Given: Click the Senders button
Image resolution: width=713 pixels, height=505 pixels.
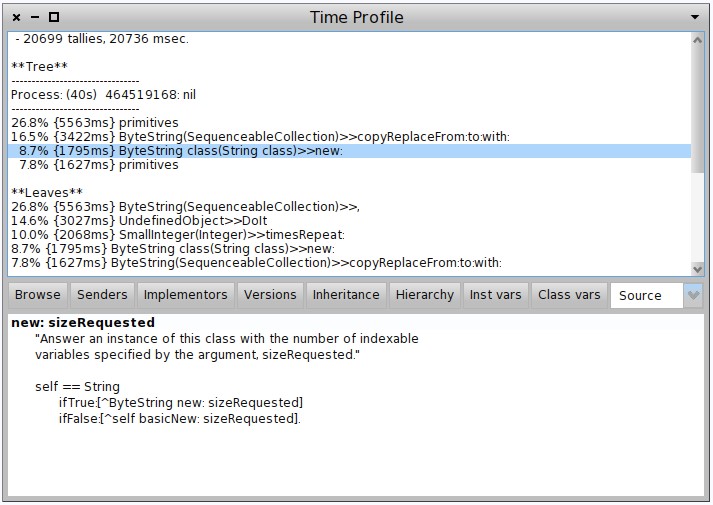Looking at the screenshot, I should point(102,295).
